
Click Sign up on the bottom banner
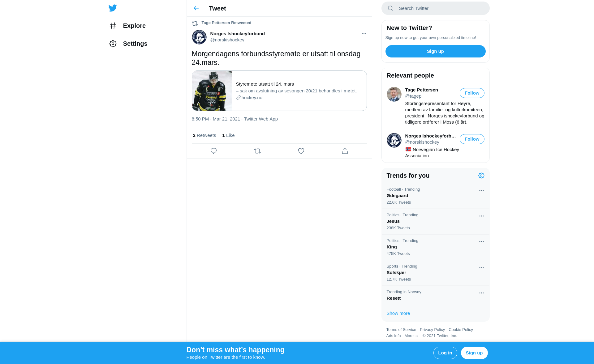point(474,353)
